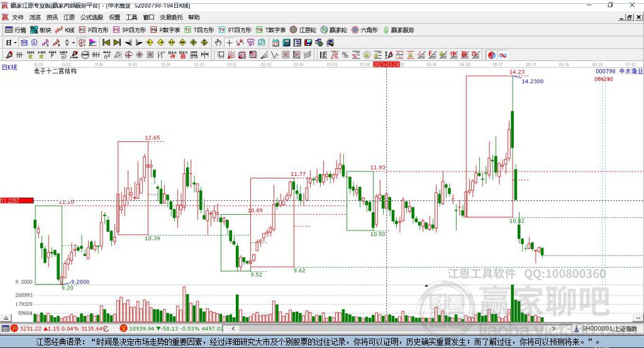Toggle the blue grid pattern button
The image size is (644, 348).
(x=25, y=43)
